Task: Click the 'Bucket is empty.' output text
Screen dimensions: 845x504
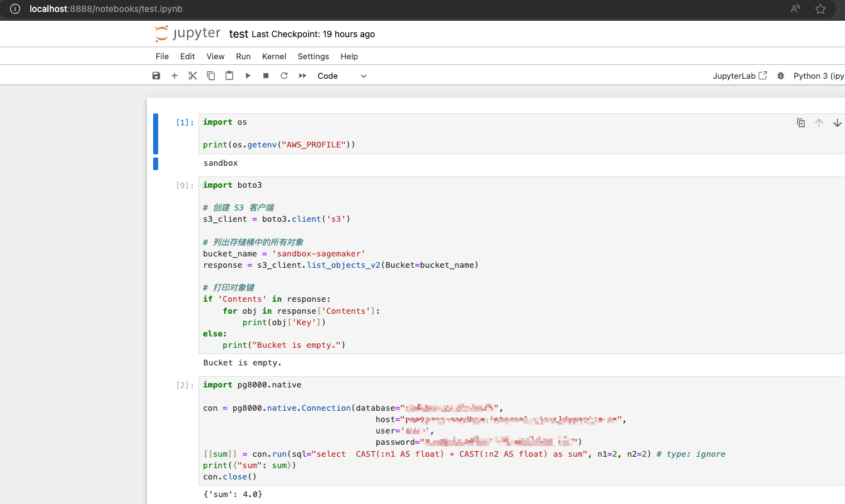Action: tap(243, 363)
